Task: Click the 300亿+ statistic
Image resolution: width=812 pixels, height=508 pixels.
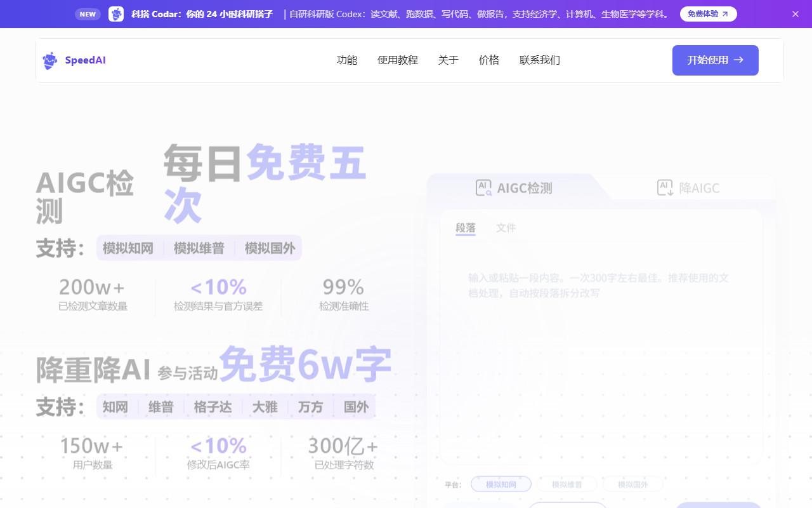Action: coord(343,446)
